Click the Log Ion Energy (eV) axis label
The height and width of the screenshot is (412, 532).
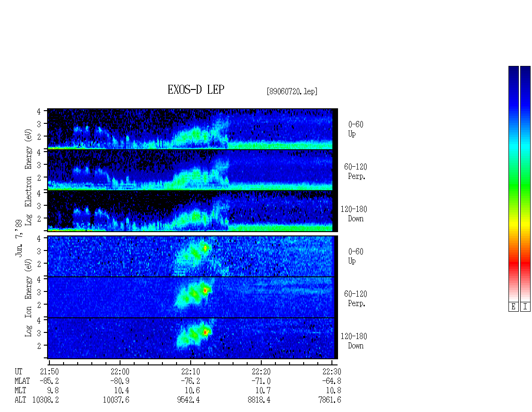[x=28, y=298]
